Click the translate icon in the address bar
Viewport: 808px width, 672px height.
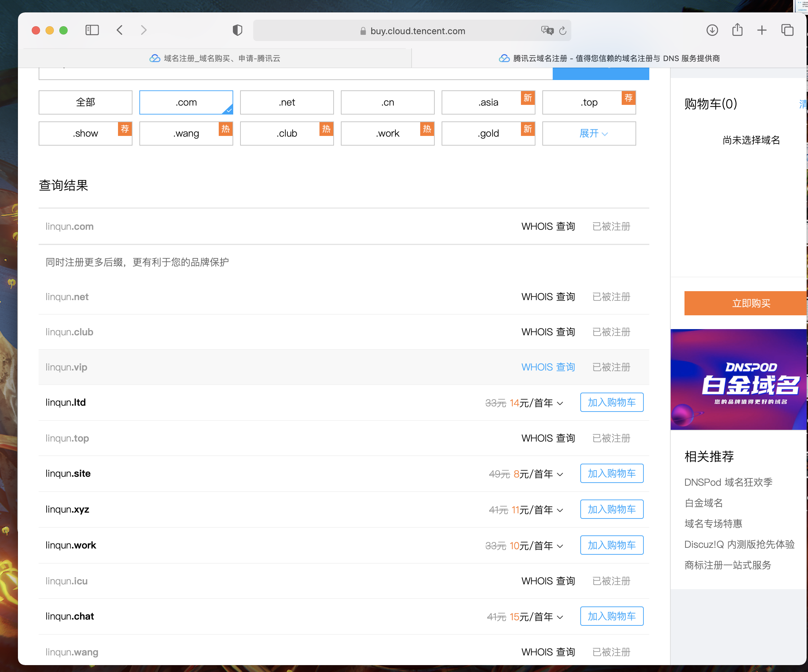pyautogui.click(x=547, y=30)
